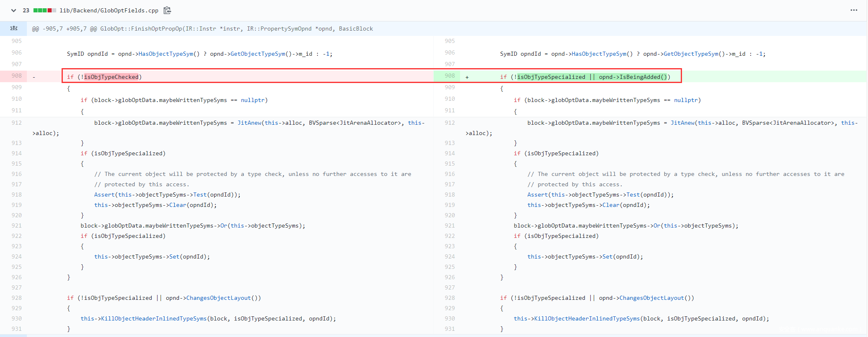Image resolution: width=868 pixels, height=337 pixels.
Task: Select deleted line number 908
Action: tap(17, 76)
